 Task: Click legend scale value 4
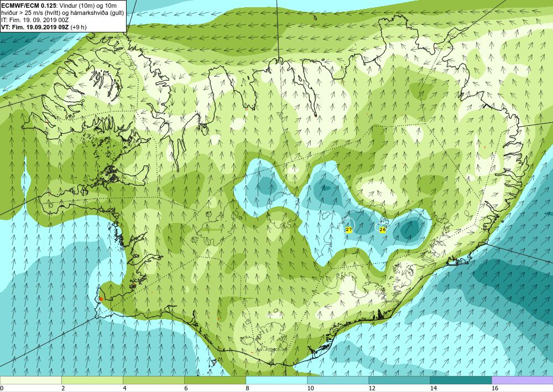point(124,388)
